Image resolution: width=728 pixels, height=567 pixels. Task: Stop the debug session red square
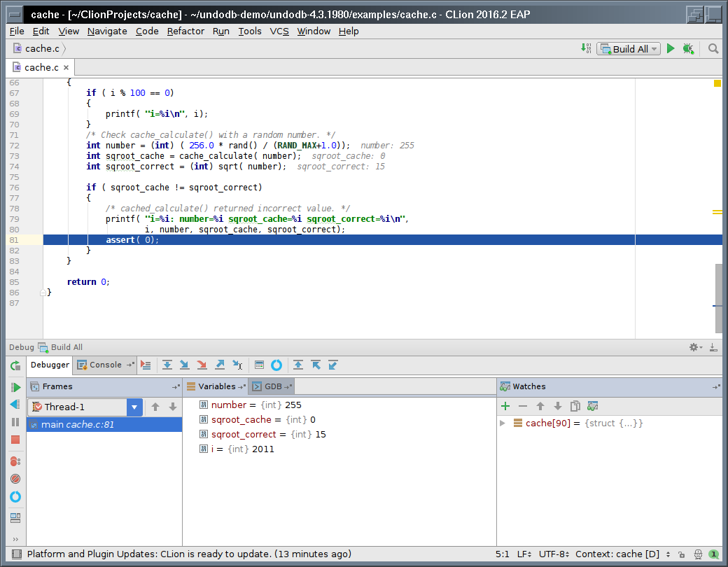pyautogui.click(x=15, y=440)
